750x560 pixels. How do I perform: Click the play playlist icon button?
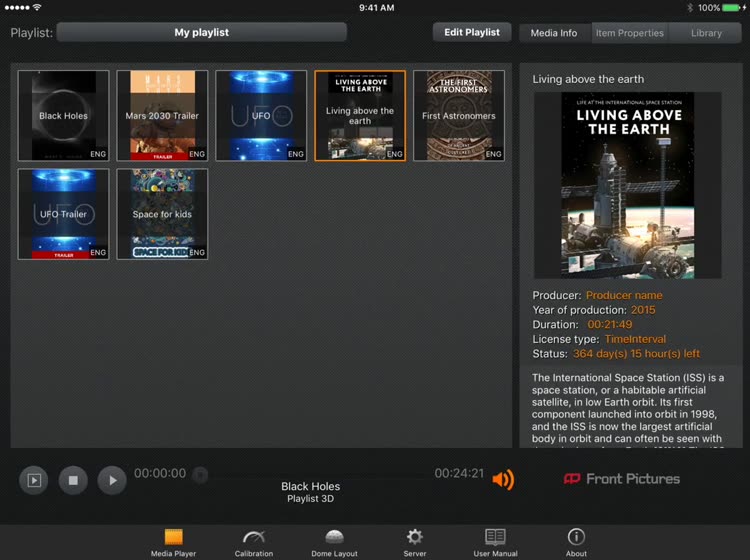34,480
